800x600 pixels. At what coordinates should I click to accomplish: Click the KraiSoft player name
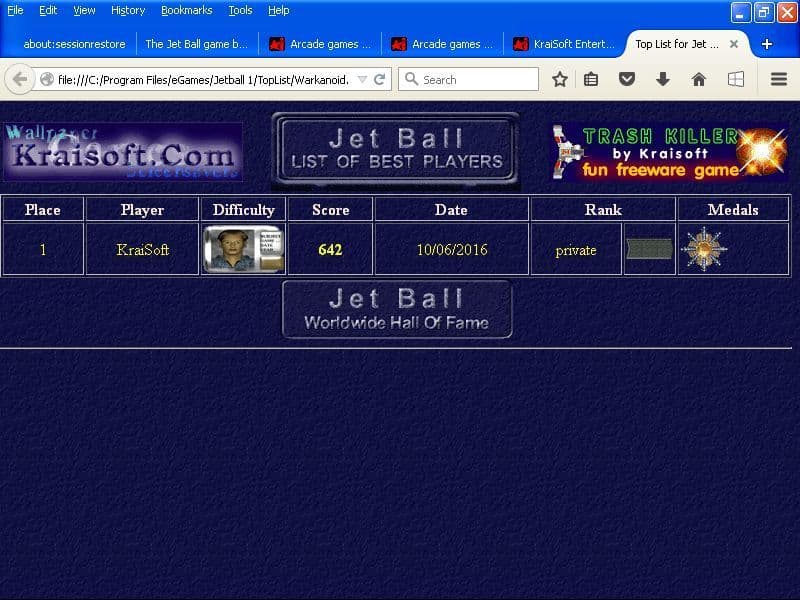(142, 249)
